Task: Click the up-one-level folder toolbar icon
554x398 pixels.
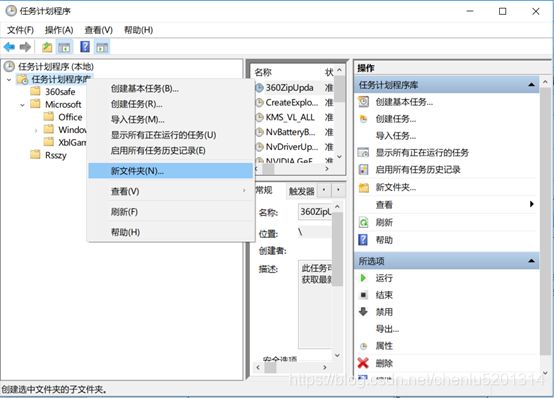Action: point(47,47)
